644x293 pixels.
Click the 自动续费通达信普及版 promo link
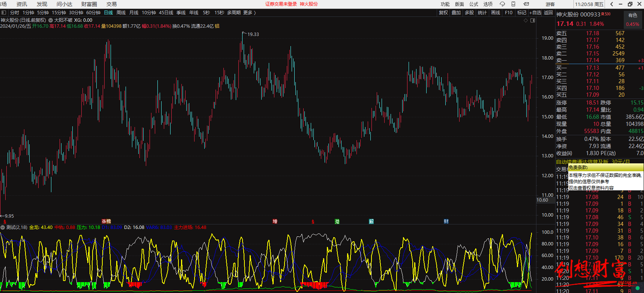(x=593, y=162)
